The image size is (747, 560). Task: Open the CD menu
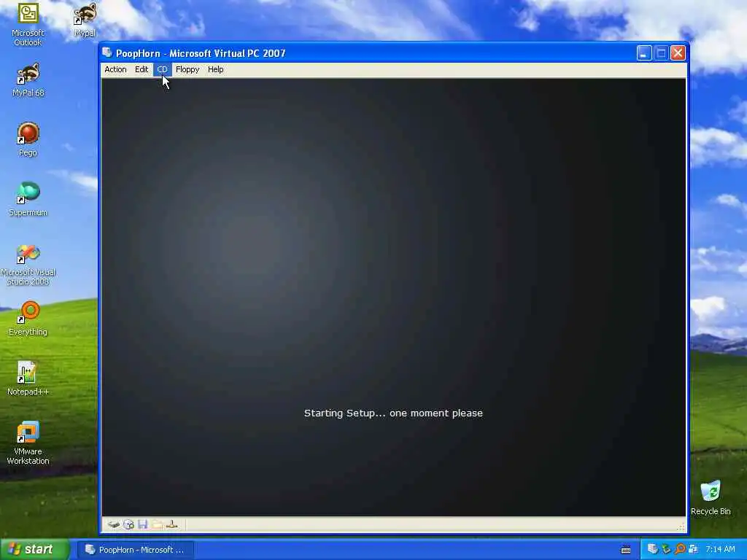pos(162,69)
